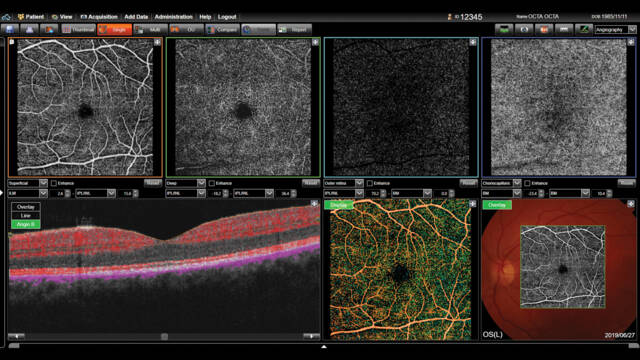The width and height of the screenshot is (640, 360).
Task: Open the Add Data menu
Action: [136, 17]
